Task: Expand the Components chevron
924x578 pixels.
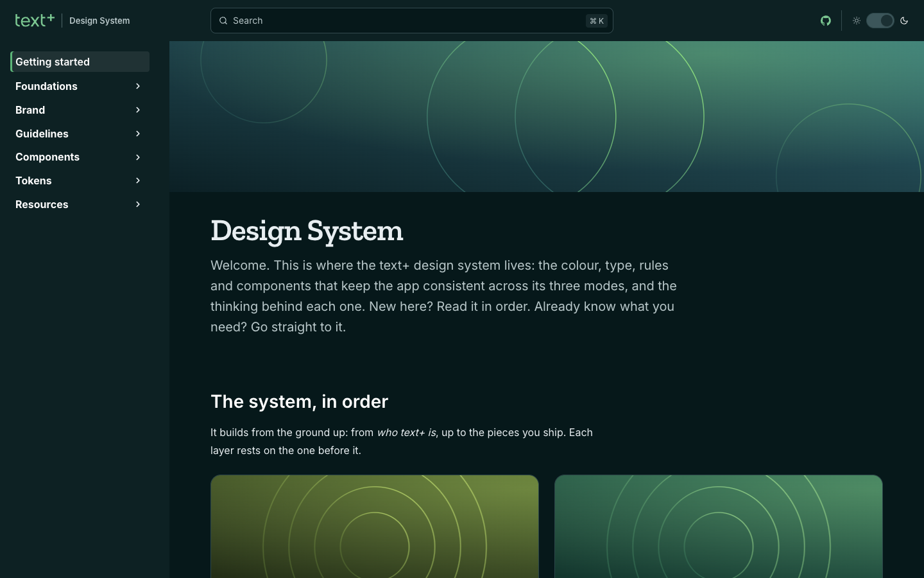Action: tap(138, 157)
